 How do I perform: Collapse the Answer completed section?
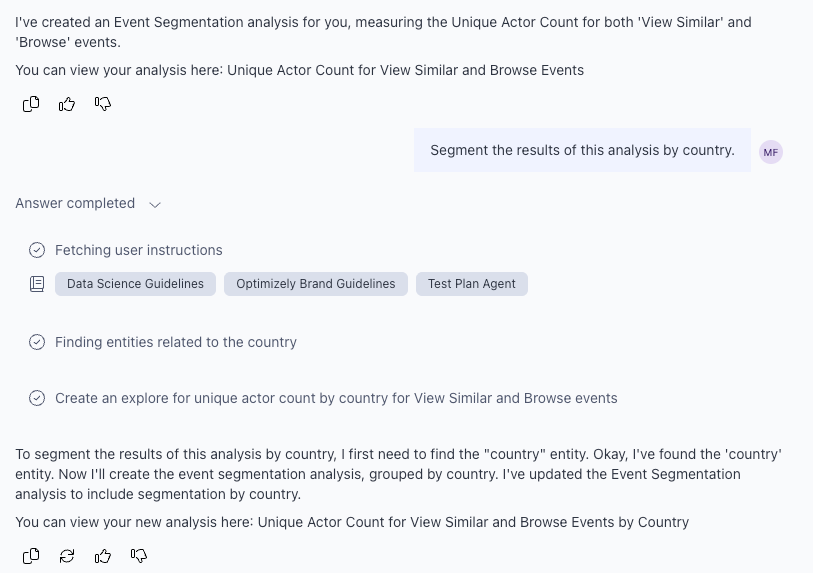pyautogui.click(x=155, y=204)
